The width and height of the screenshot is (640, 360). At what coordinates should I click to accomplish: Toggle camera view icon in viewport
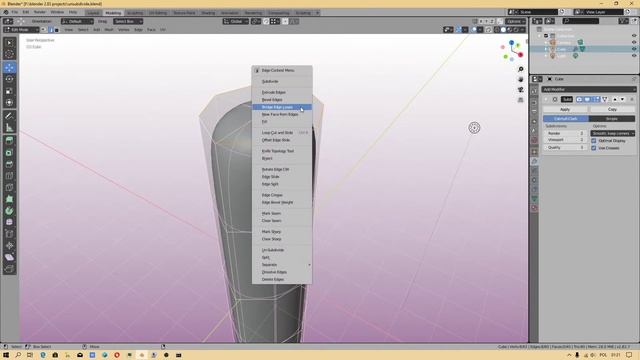(x=520, y=90)
